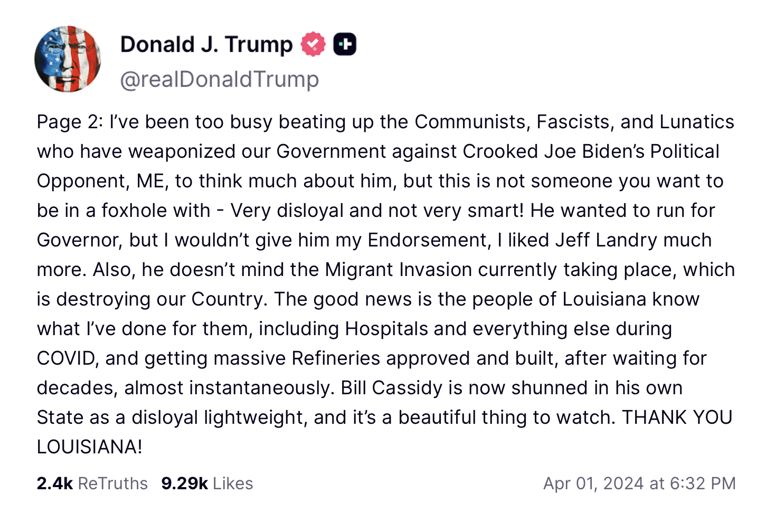Click the 'THANK YOU' text in post

677,417
